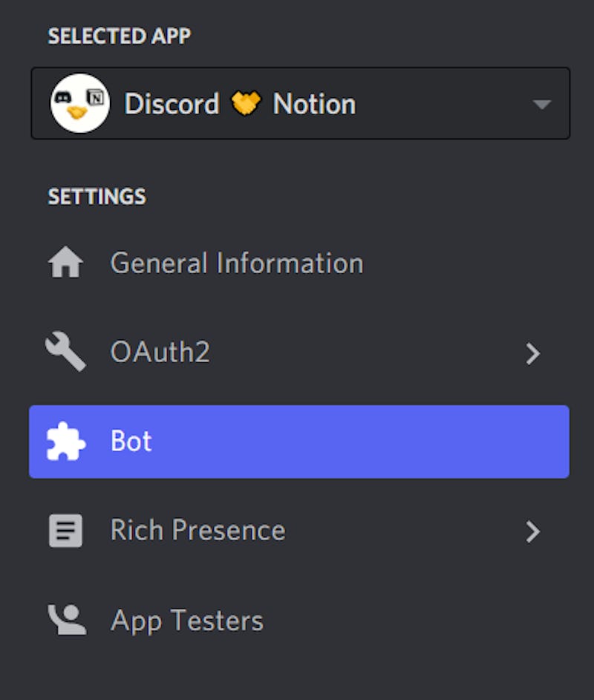The image size is (594, 700).
Task: Select the Bot settings label
Action: 131,442
